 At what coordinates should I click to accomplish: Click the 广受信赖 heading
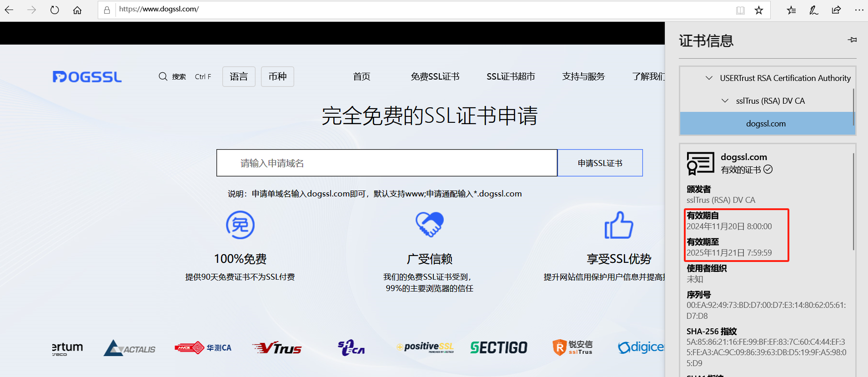(430, 259)
